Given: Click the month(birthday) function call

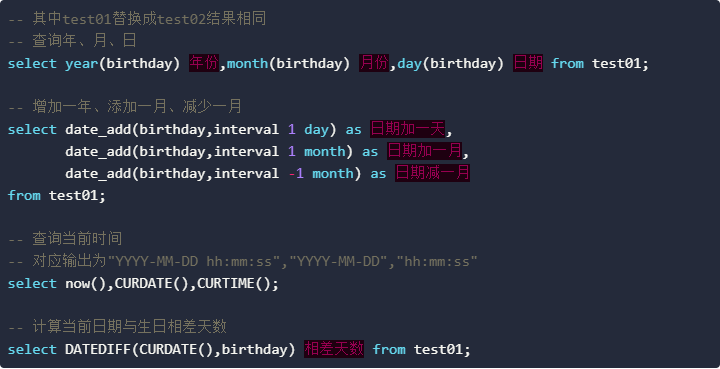Looking at the screenshot, I should point(288,64).
